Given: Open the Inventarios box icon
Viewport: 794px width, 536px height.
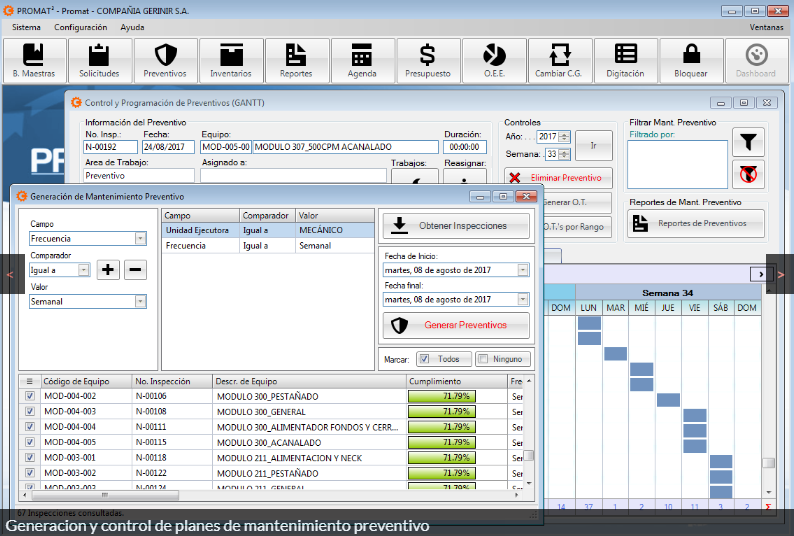Looking at the screenshot, I should [x=231, y=60].
